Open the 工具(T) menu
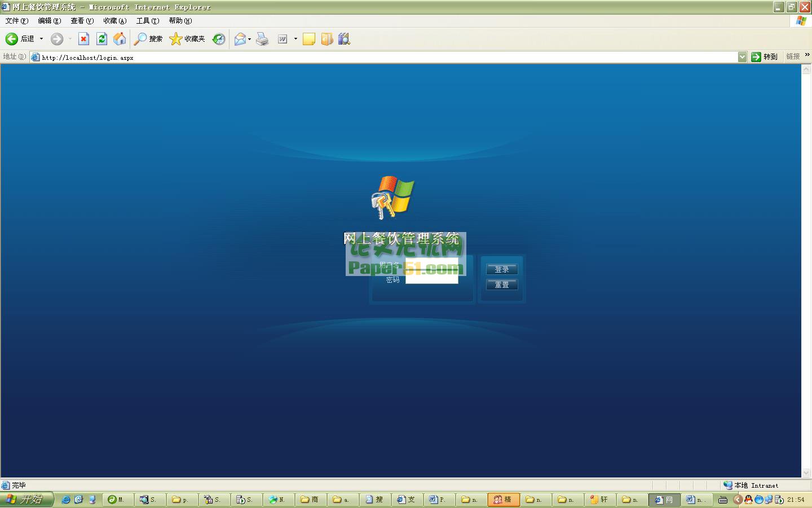The height and width of the screenshot is (508, 812). pos(147,21)
